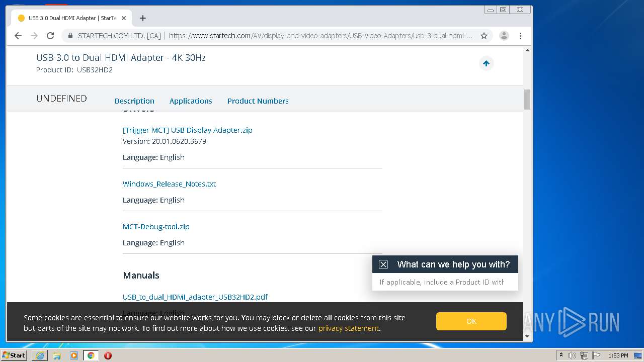Viewport: 644px width, 362px height.
Task: Reload the StarTech page
Action: click(x=50, y=36)
